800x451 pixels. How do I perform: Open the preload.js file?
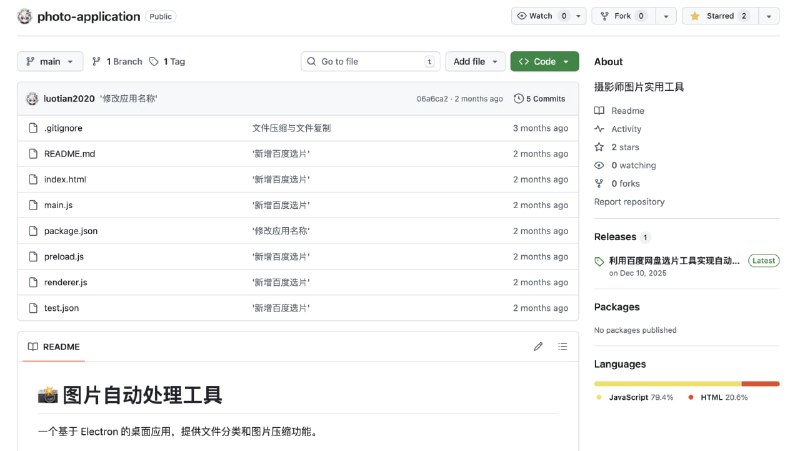64,257
